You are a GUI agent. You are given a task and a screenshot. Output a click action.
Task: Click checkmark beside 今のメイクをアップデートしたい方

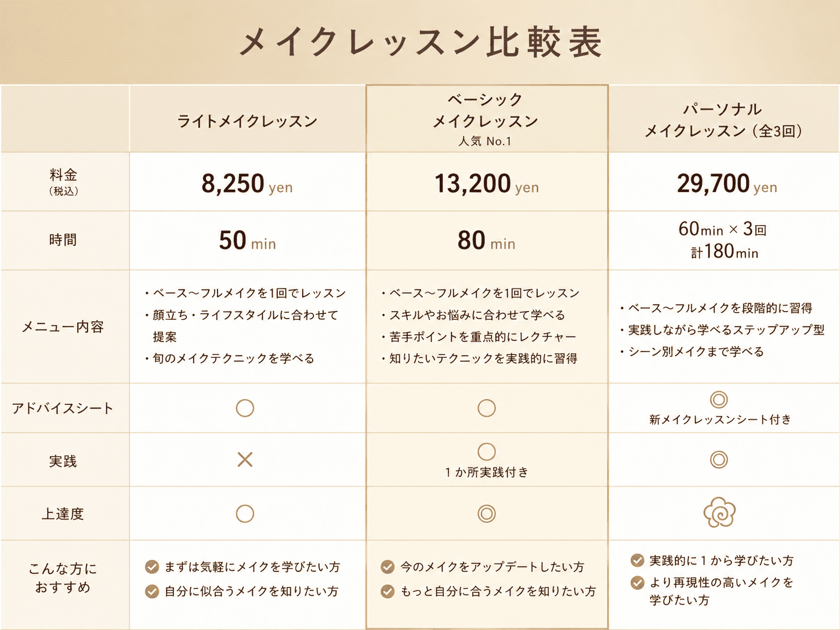point(388,567)
